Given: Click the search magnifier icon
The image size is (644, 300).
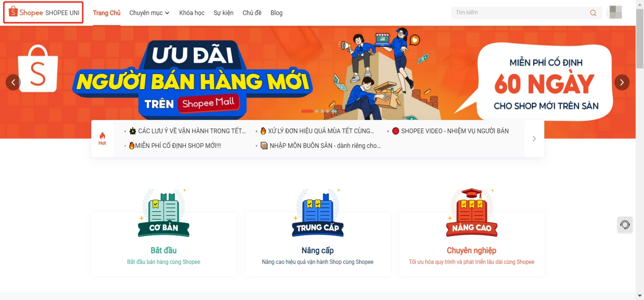Looking at the screenshot, I should click(x=593, y=13).
